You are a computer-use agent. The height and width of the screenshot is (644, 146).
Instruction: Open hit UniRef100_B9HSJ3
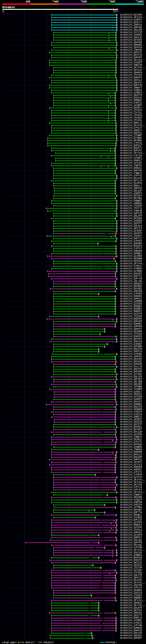(131, 123)
